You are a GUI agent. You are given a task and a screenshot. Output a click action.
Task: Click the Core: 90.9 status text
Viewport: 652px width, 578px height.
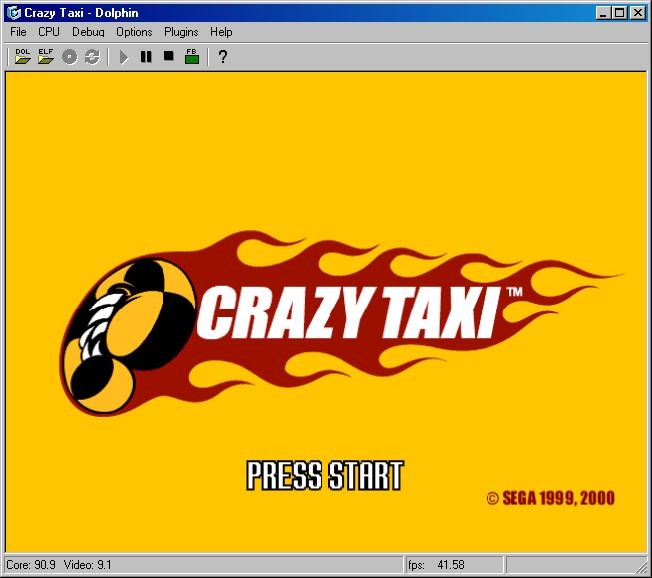pyautogui.click(x=31, y=565)
